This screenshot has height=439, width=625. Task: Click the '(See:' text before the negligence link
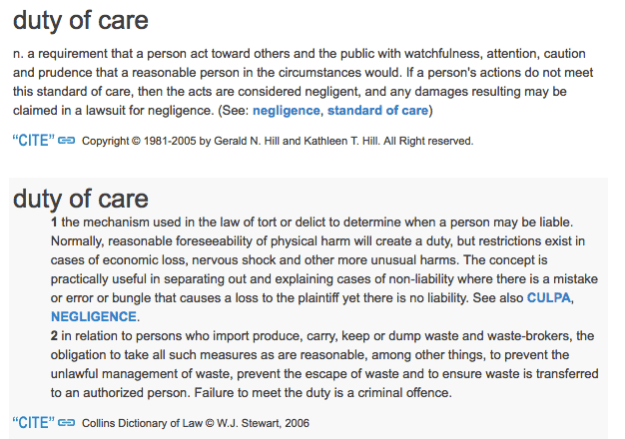click(232, 110)
